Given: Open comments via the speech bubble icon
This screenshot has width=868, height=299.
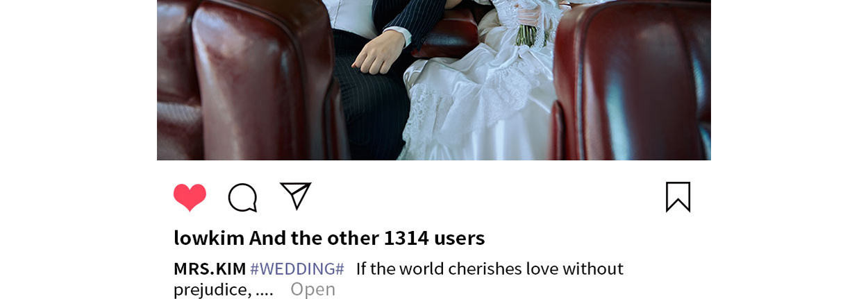Looking at the screenshot, I should [243, 198].
